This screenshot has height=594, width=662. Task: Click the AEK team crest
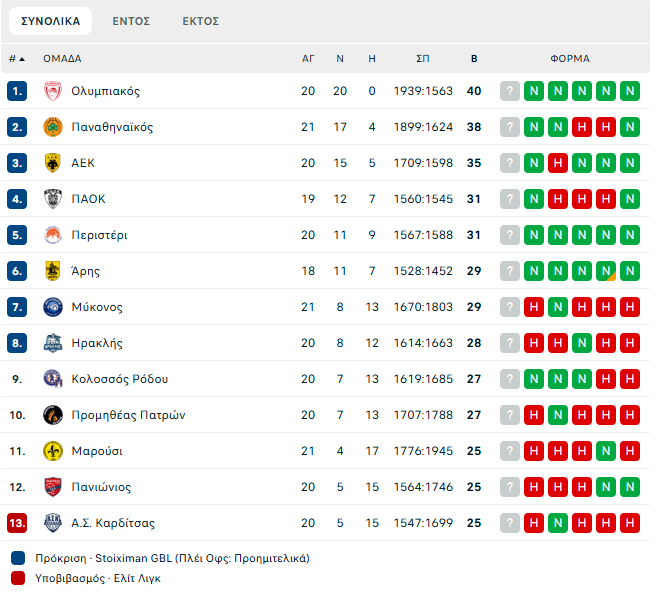point(53,163)
